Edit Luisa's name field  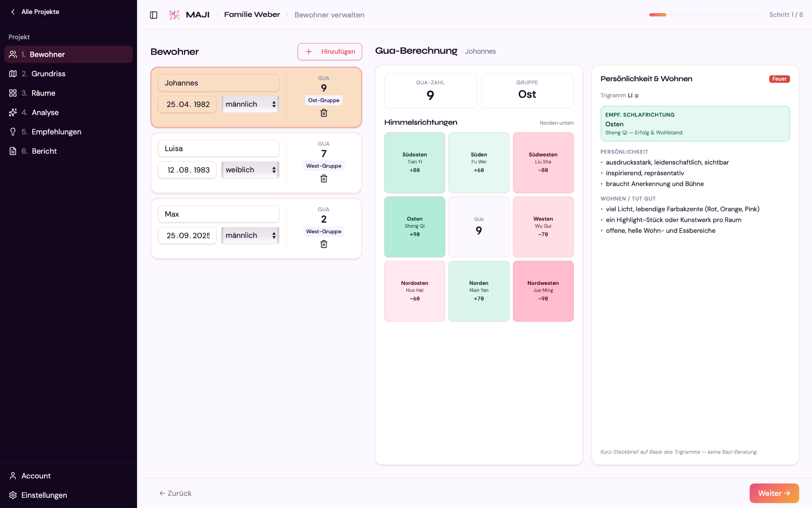pos(219,149)
